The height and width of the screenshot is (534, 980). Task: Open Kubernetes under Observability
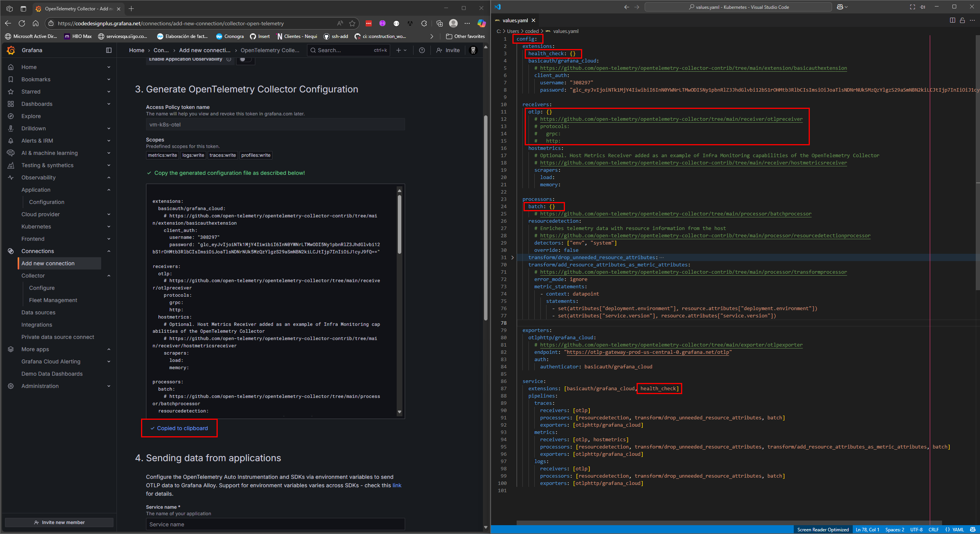coord(36,227)
